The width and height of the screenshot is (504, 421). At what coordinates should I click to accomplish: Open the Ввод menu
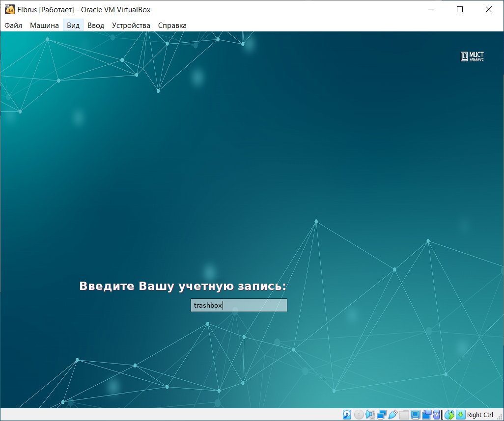tap(96, 26)
